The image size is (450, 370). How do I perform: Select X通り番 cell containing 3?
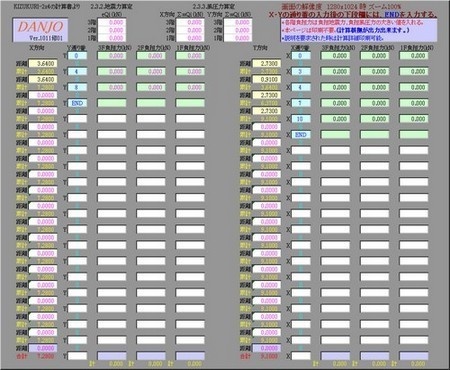pos(301,71)
